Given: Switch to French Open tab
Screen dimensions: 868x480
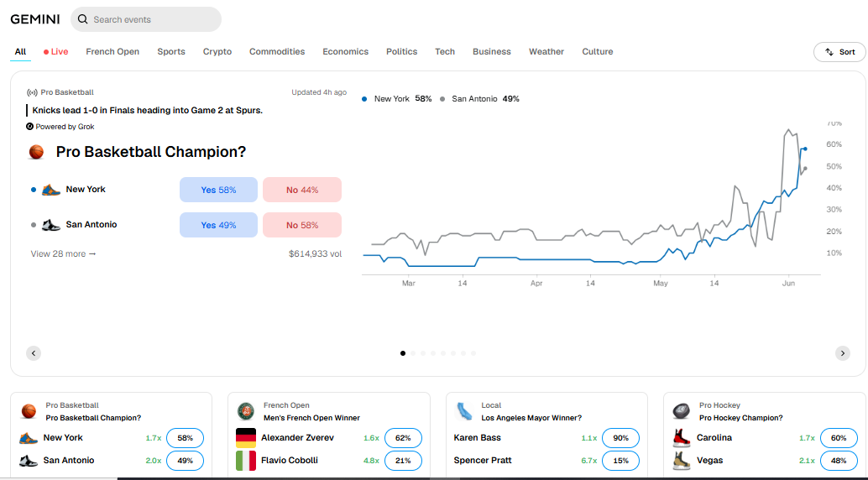Looking at the screenshot, I should [x=112, y=51].
